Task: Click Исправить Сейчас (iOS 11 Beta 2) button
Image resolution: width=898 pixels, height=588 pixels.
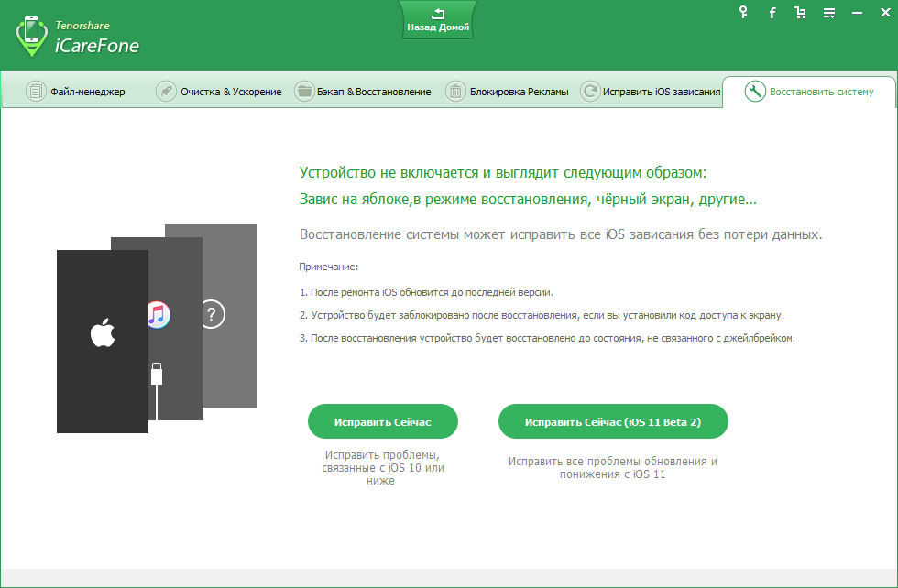Action: click(x=613, y=422)
